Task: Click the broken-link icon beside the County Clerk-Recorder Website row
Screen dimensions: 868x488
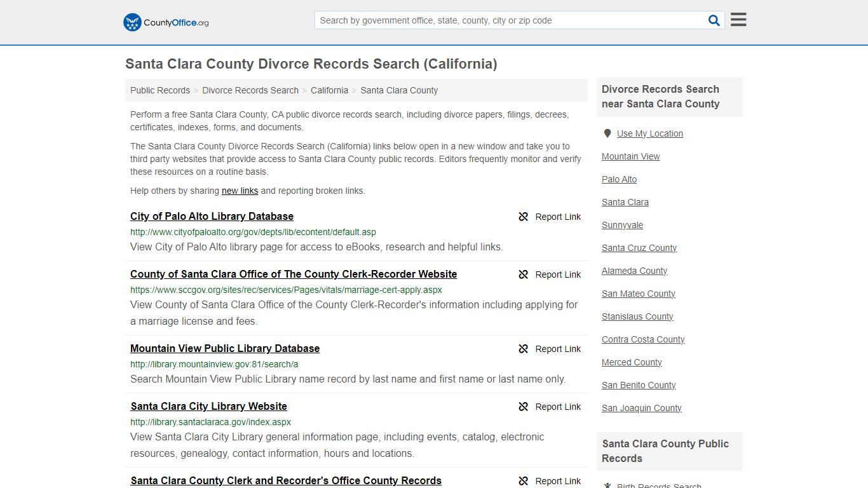Action: [x=524, y=274]
